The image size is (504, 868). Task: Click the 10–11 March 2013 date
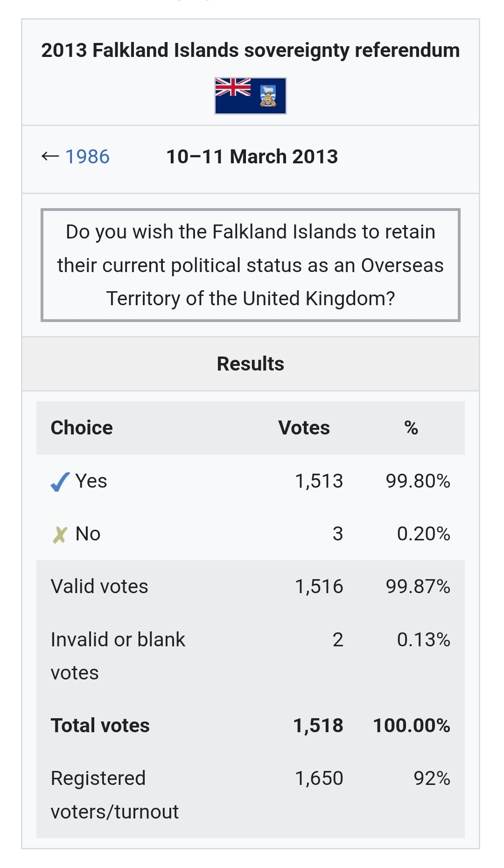tap(252, 157)
